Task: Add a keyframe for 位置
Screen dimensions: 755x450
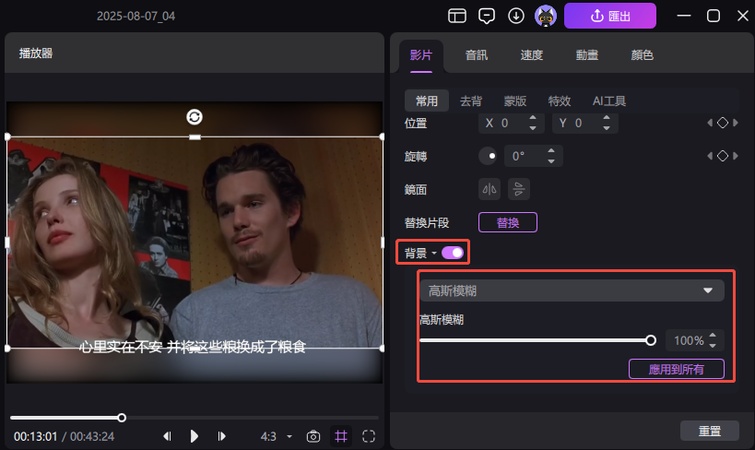Action: [x=722, y=123]
